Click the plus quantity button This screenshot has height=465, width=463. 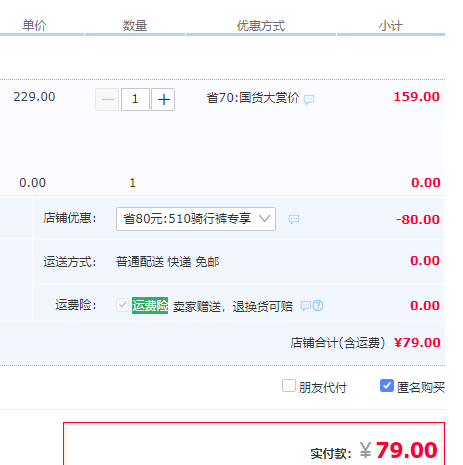point(163,99)
